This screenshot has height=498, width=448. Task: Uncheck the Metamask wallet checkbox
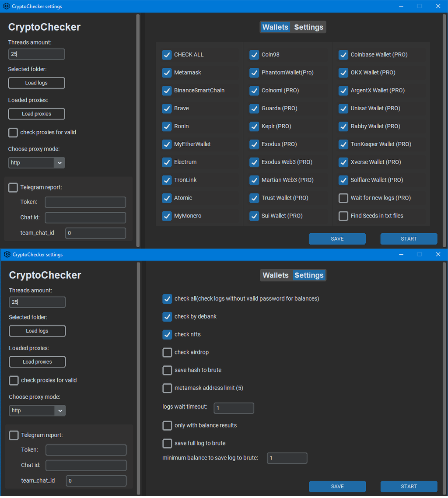[167, 73]
